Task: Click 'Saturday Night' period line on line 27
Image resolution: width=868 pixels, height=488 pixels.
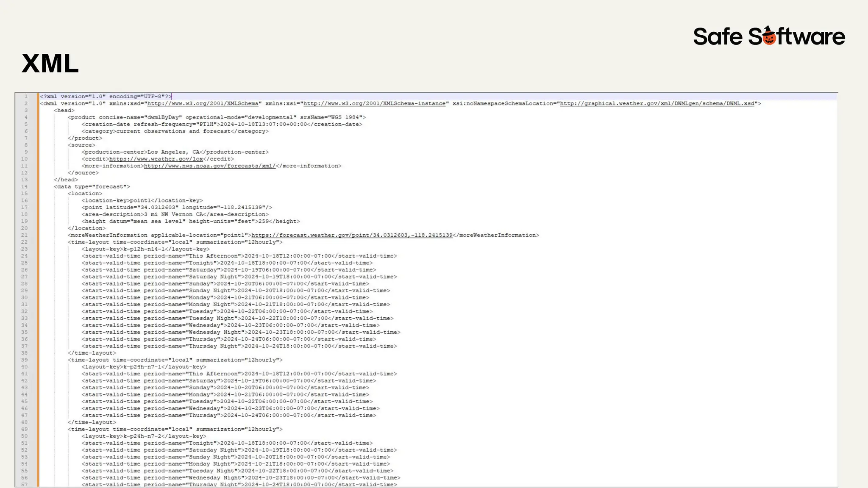Action: [239, 277]
